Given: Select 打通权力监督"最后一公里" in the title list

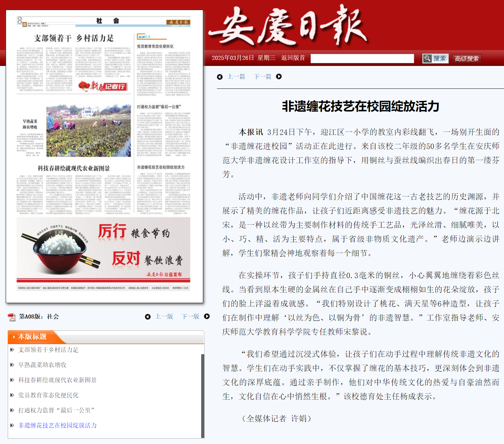Looking at the screenshot, I should point(56,410).
